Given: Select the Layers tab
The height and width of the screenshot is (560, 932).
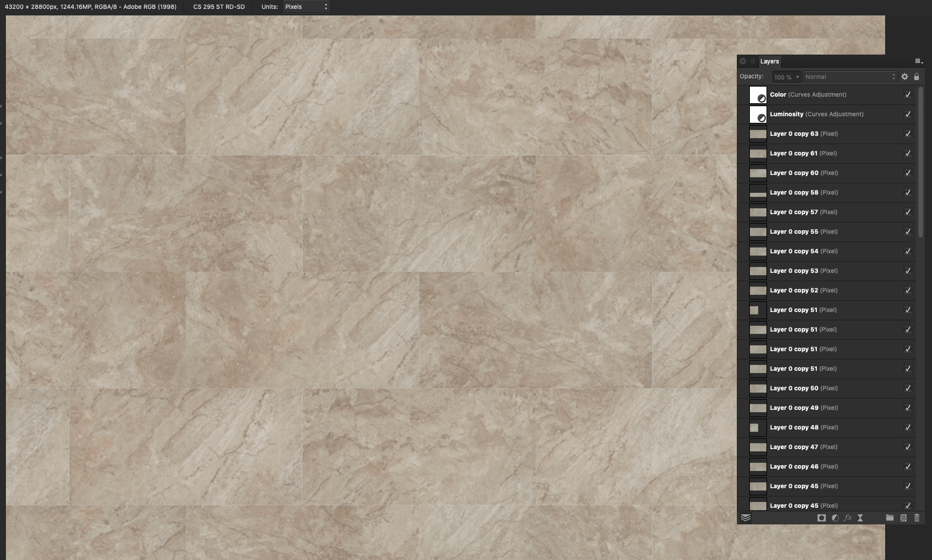Looking at the screenshot, I should (769, 61).
